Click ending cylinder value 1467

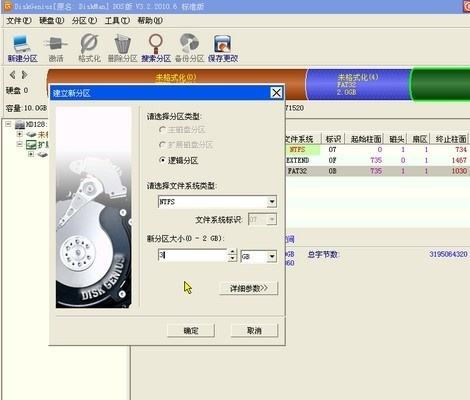(x=459, y=160)
